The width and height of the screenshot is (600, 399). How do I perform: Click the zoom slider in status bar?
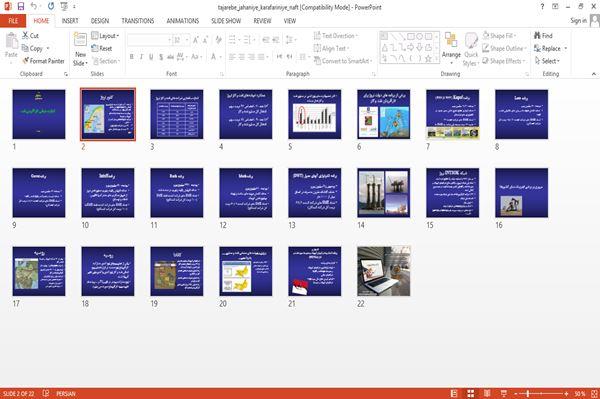pyautogui.click(x=541, y=393)
